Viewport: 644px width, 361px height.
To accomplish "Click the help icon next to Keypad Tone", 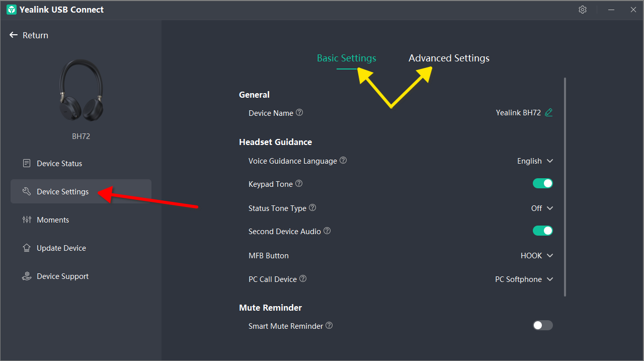I will coord(299,184).
